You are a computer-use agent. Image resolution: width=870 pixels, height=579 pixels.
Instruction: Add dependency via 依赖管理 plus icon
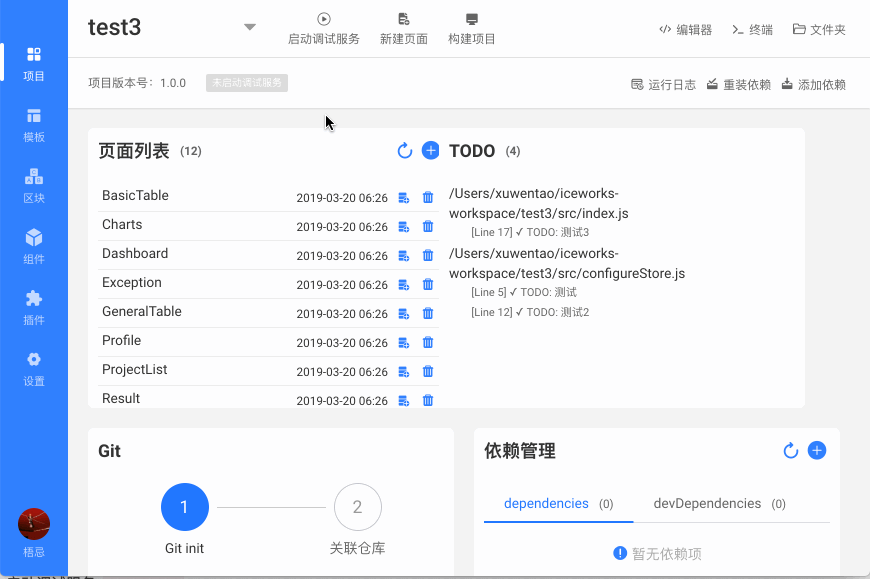pos(817,450)
